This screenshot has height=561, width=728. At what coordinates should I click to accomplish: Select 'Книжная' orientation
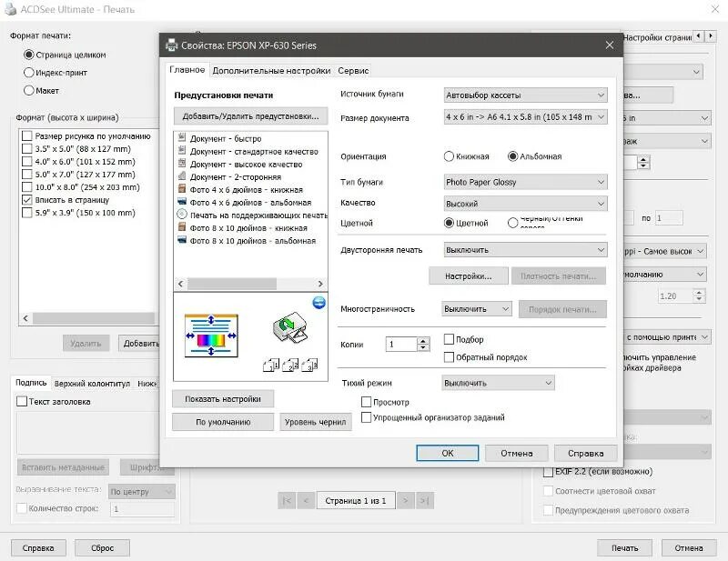[449, 156]
